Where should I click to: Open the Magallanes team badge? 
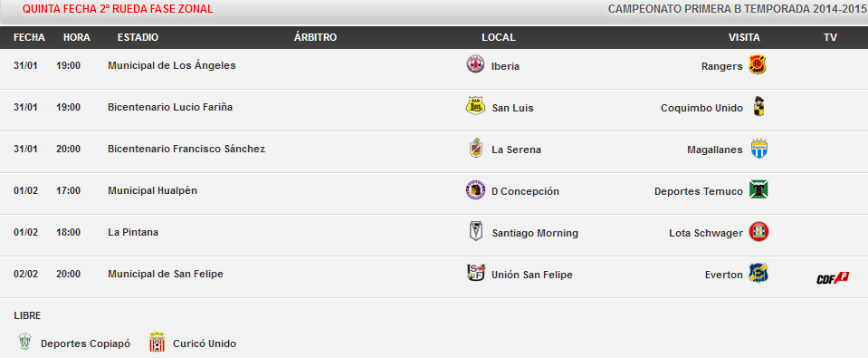click(x=759, y=148)
